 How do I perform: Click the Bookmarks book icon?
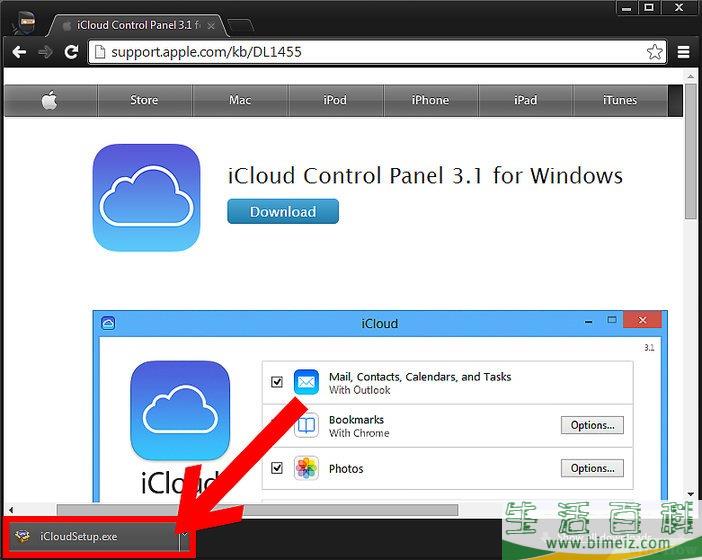click(306, 425)
